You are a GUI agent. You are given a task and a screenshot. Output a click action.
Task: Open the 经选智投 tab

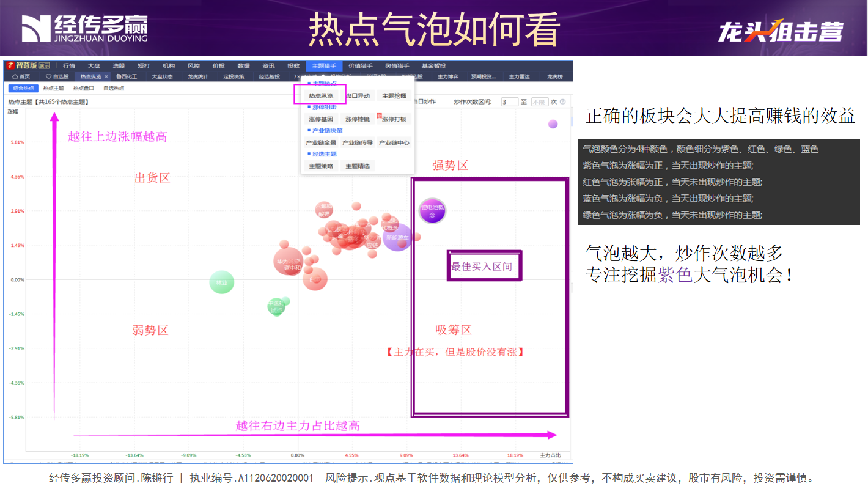pyautogui.click(x=269, y=76)
